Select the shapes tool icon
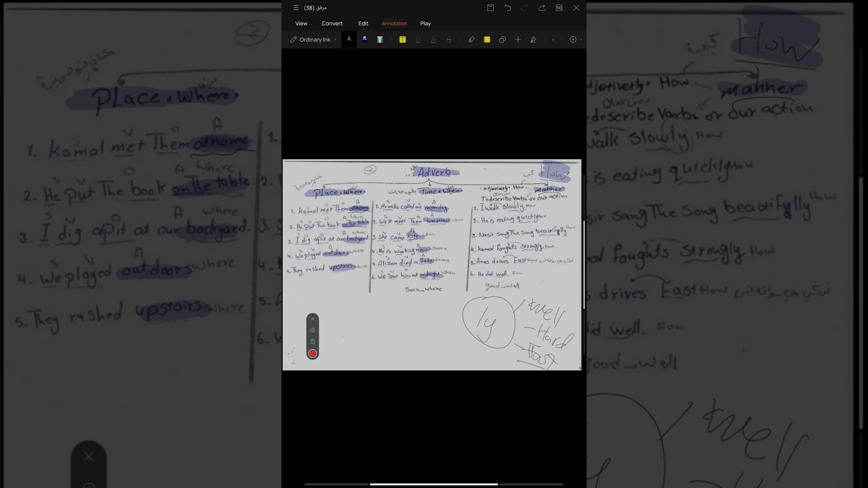Image resolution: width=868 pixels, height=488 pixels. 502,39
